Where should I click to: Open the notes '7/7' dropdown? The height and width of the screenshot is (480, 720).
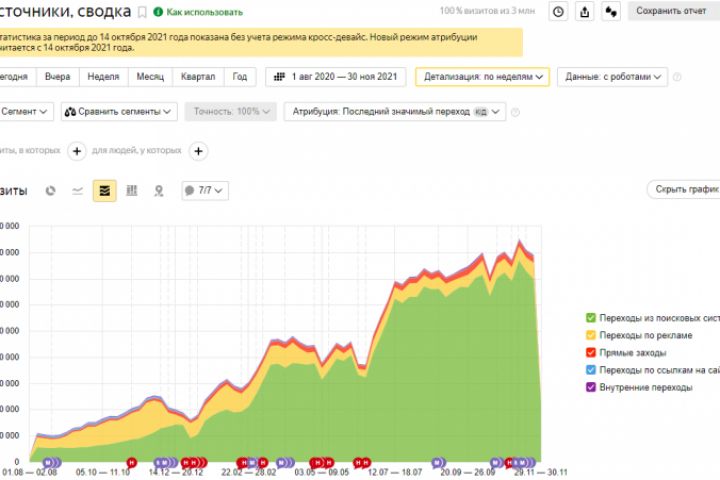205,191
